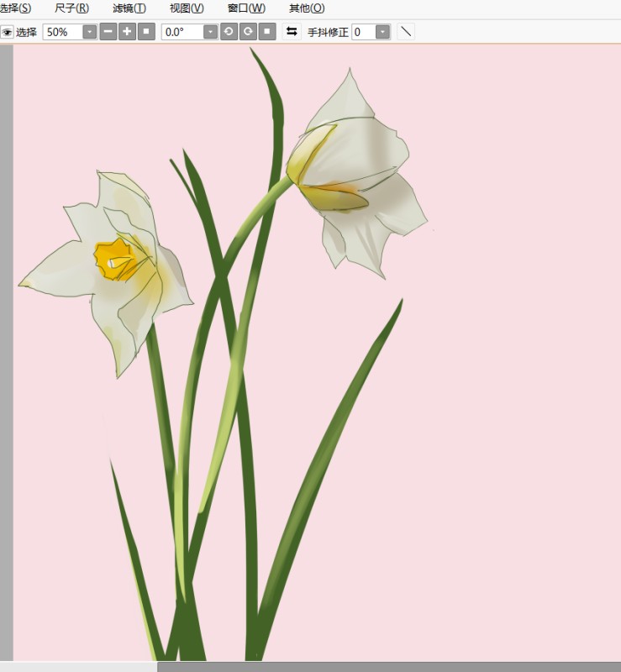
Task: Rotate canvas counterclockwise
Action: pos(229,32)
